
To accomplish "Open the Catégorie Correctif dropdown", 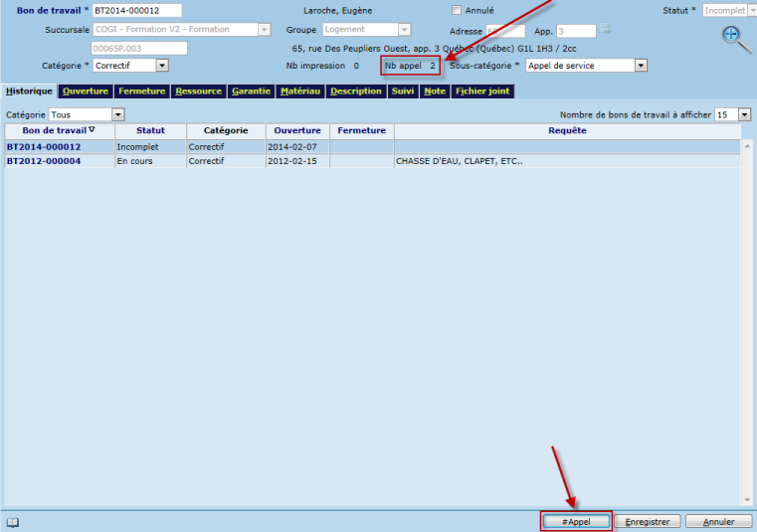I will coord(162,66).
